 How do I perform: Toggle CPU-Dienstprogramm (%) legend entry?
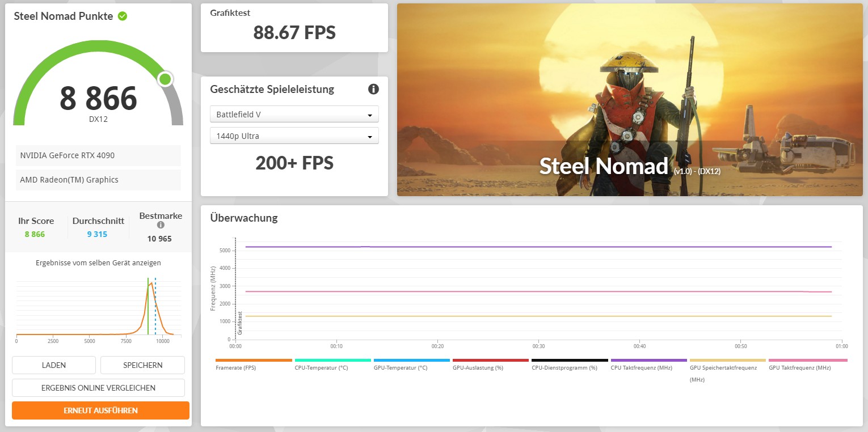tap(570, 365)
